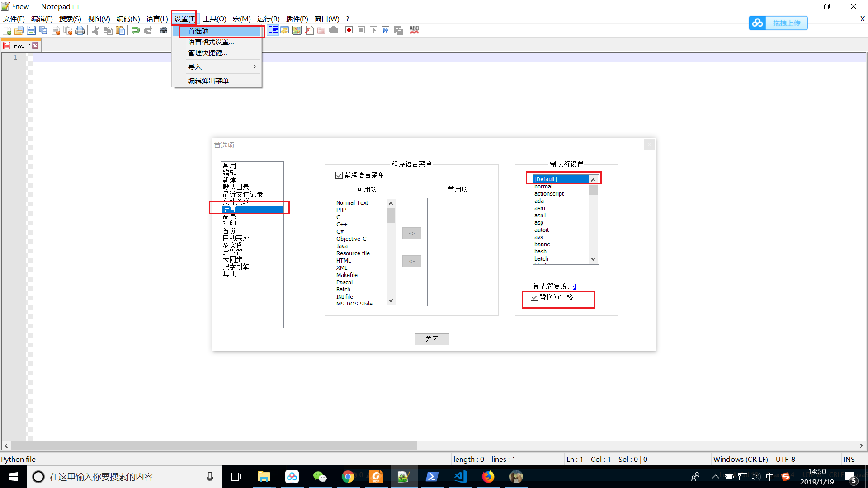This screenshot has width=868, height=488.
Task: Click the Print toolbar icon
Action: [80, 30]
